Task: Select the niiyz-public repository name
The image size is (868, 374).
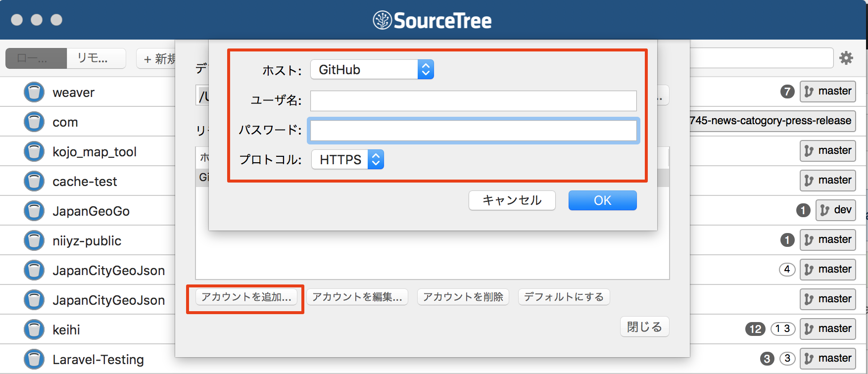Action: [x=87, y=241]
